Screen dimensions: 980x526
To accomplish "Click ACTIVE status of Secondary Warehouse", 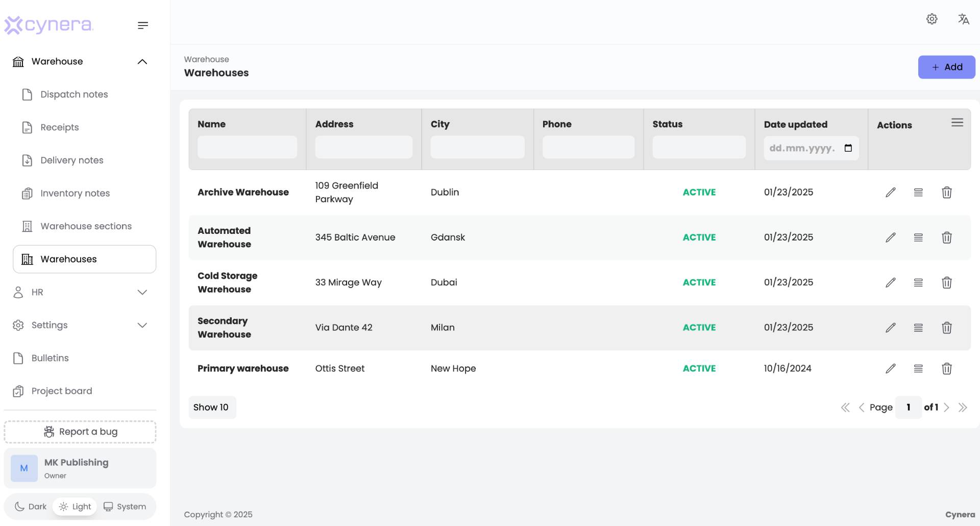I will (699, 327).
